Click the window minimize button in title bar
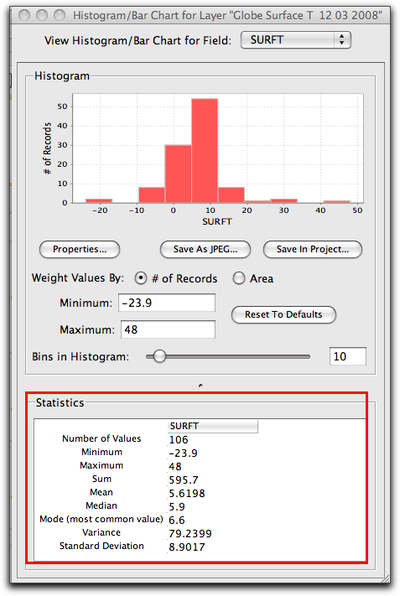 (42, 15)
